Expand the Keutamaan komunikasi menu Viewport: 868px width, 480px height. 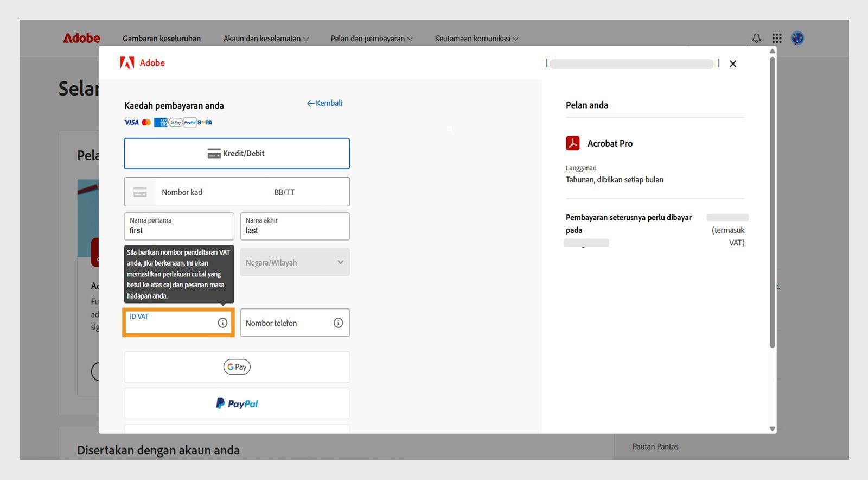tap(476, 39)
